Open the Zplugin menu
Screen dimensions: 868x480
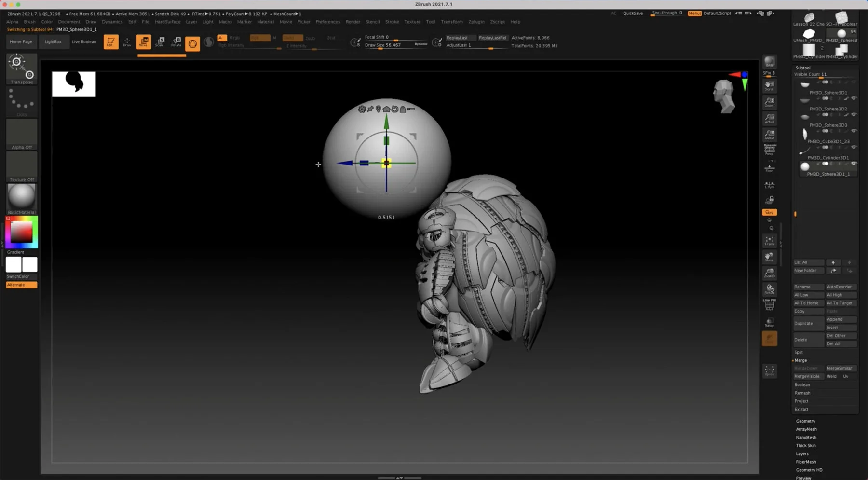tap(476, 22)
